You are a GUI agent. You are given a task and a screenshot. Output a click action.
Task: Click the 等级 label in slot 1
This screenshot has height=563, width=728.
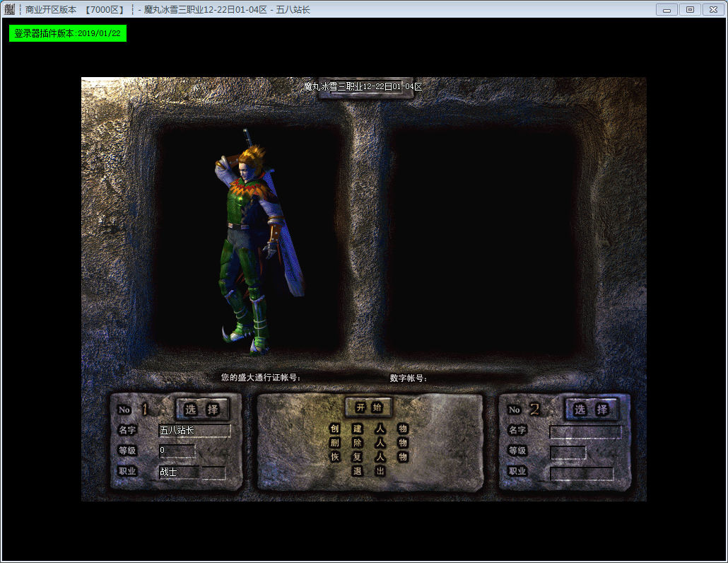(127, 451)
